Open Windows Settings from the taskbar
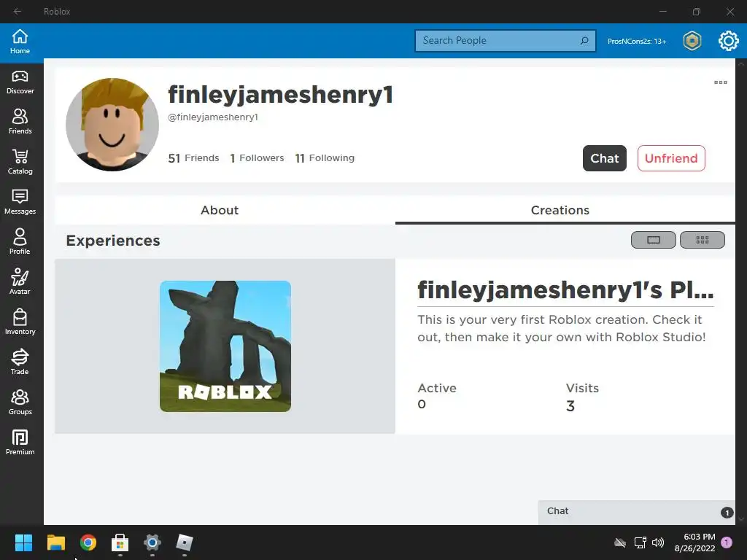The height and width of the screenshot is (560, 747). 152,542
